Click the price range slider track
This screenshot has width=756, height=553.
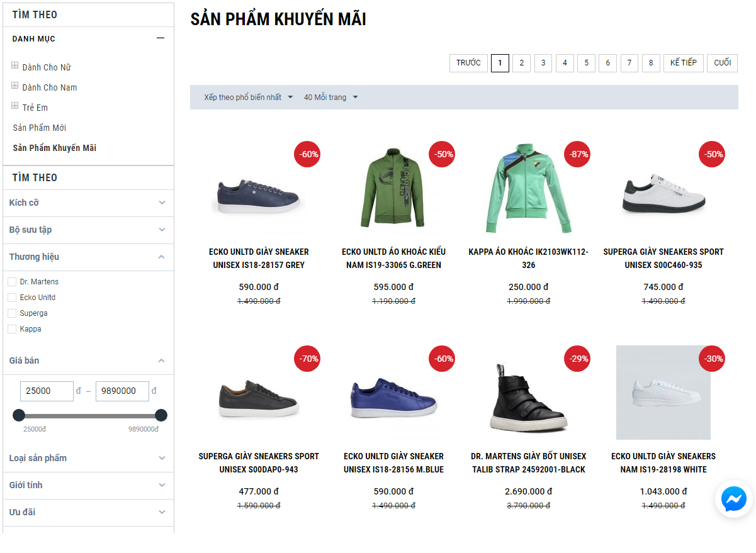click(x=90, y=415)
